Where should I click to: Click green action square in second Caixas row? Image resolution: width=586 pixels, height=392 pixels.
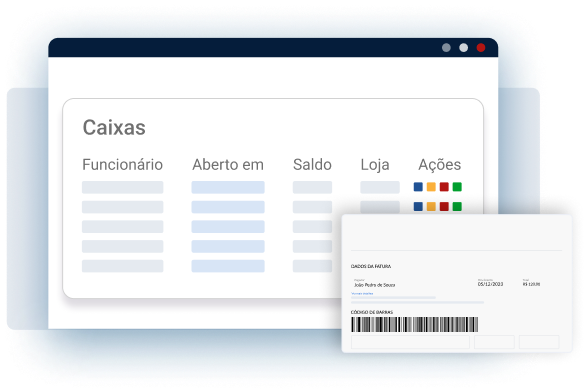point(457,206)
